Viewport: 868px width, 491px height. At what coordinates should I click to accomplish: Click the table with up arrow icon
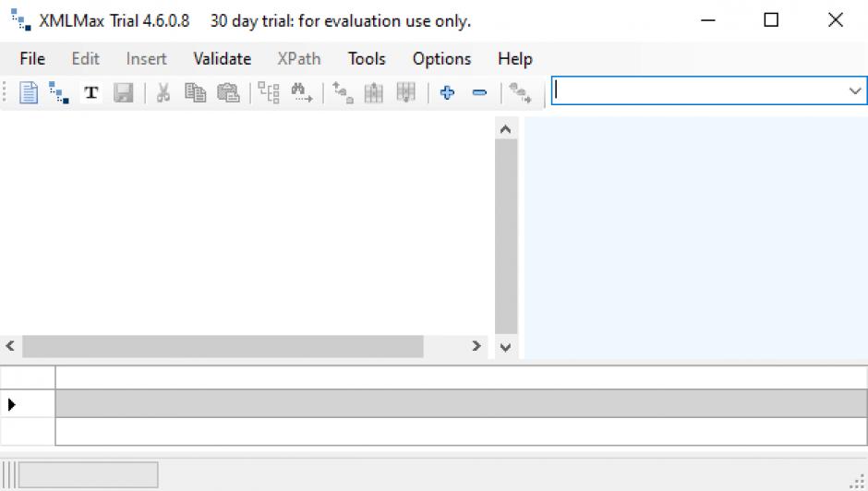click(374, 92)
